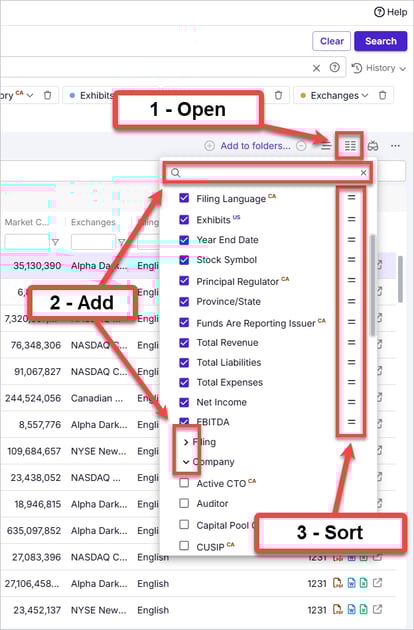Expand the Filing group chevron
414x630 pixels.
(x=186, y=442)
